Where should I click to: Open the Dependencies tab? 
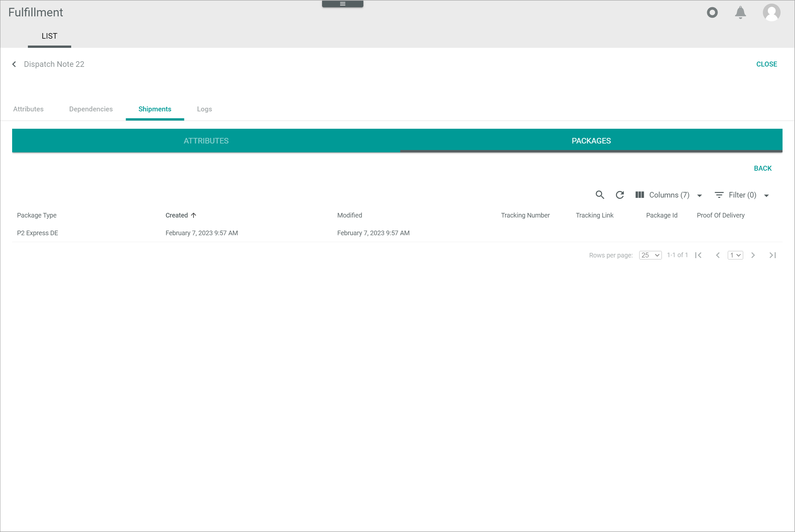tap(91, 109)
